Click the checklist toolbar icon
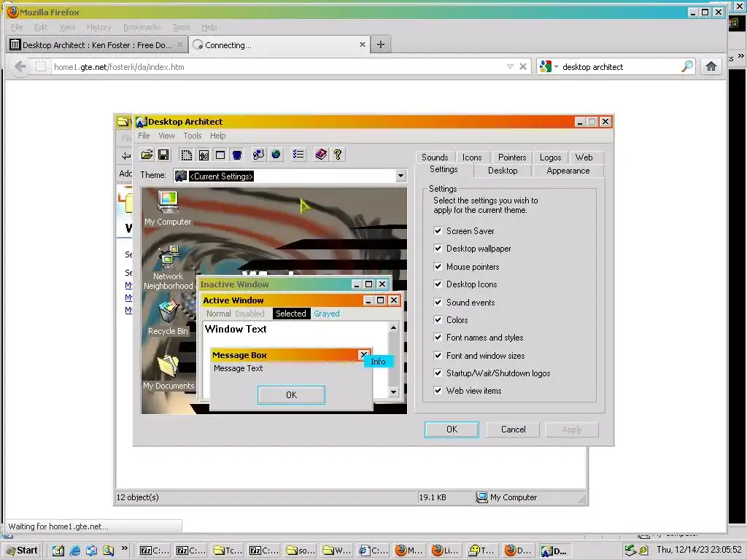Viewport: 747px width, 560px height. tap(298, 155)
